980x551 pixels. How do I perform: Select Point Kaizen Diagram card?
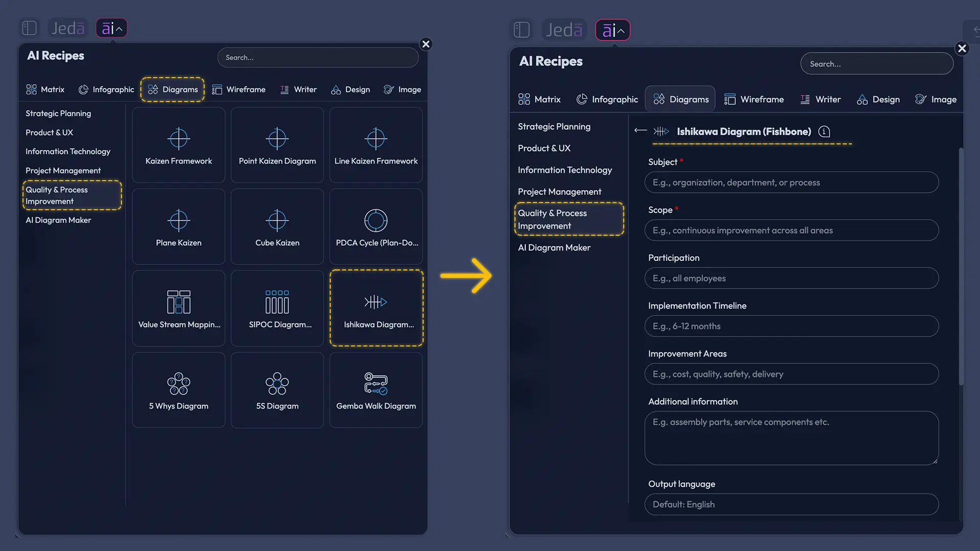tap(277, 145)
